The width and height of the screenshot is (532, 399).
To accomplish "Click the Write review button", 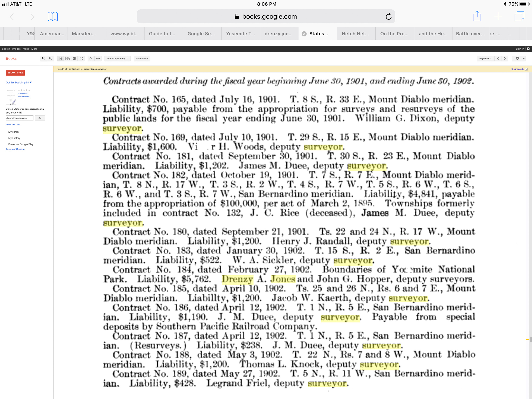I will [x=142, y=59].
